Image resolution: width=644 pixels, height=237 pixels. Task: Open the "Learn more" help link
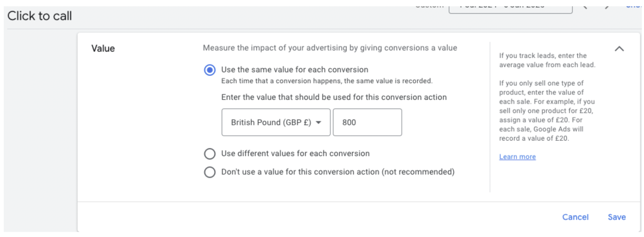(517, 157)
